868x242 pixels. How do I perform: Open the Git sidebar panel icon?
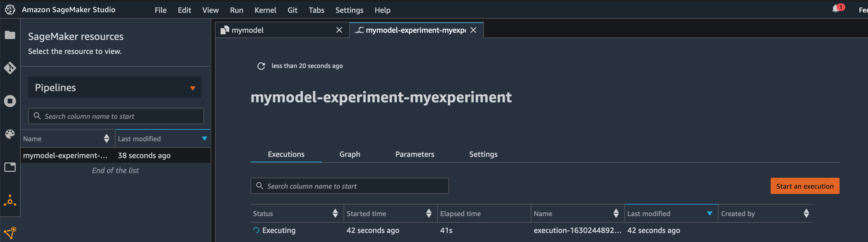coord(10,68)
